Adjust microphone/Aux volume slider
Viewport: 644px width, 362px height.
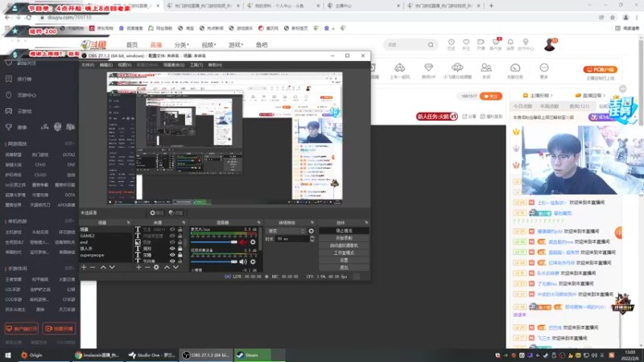coord(214,242)
